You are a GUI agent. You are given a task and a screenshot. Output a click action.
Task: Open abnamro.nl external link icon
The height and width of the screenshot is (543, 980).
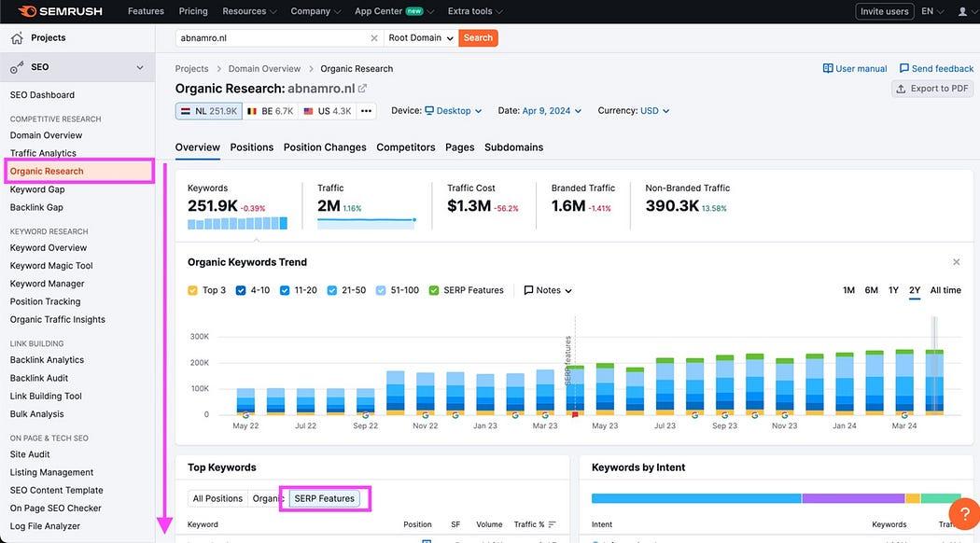tap(362, 89)
